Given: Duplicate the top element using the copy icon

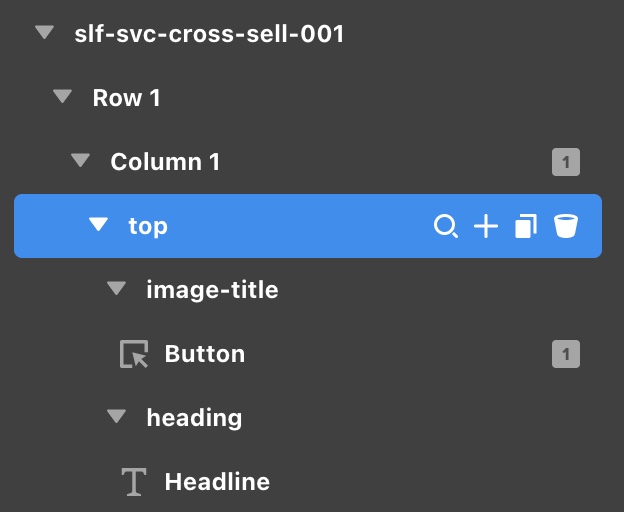Looking at the screenshot, I should pyautogui.click(x=526, y=227).
